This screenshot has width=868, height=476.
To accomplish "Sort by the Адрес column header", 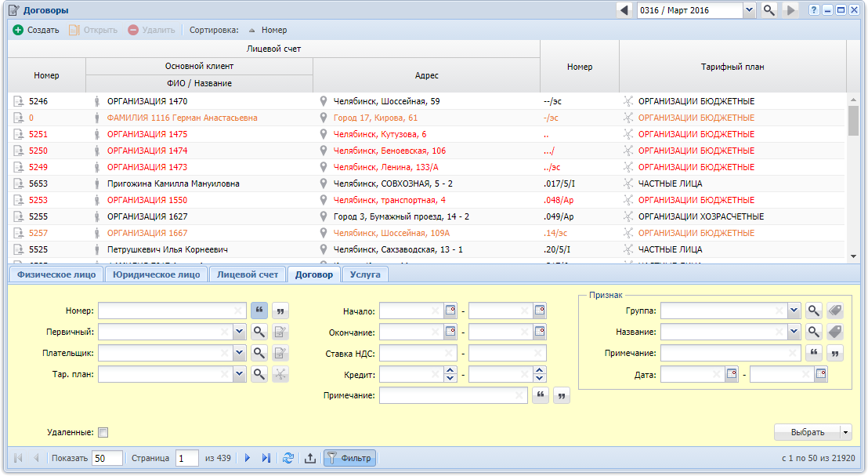I will [426, 75].
